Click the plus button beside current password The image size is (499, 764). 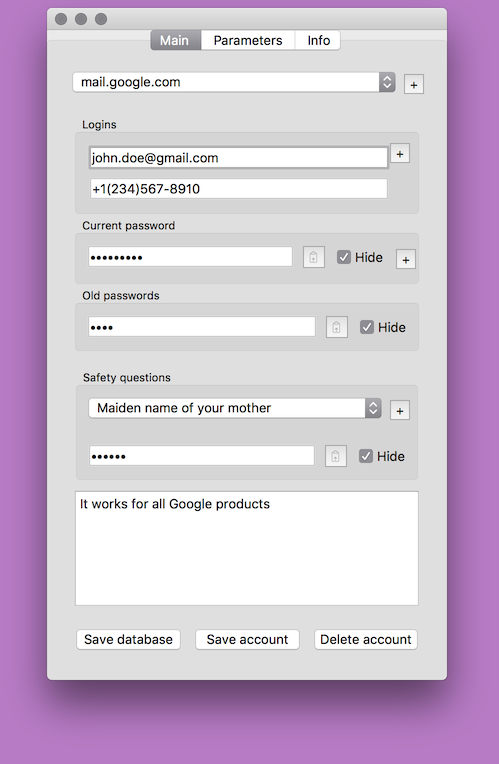pos(405,260)
